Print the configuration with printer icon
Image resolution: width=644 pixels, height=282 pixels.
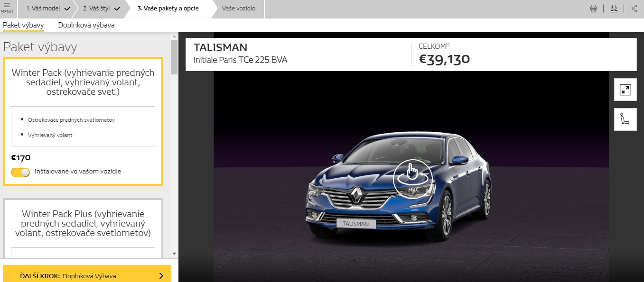pos(593,9)
